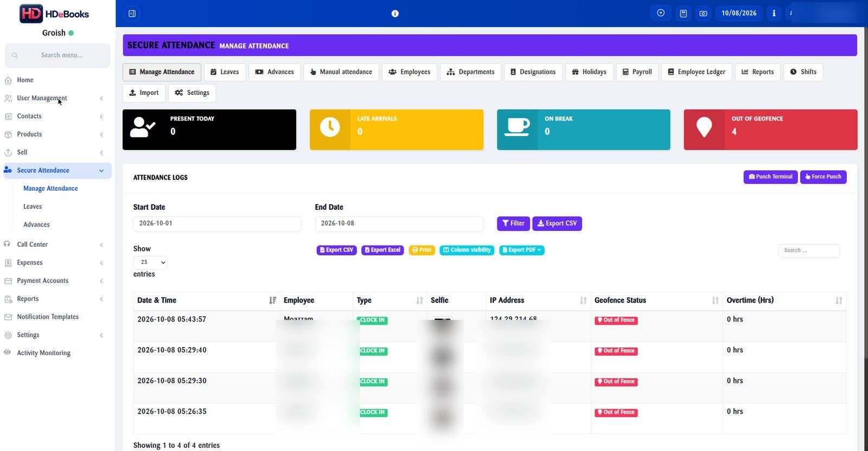Open the Column visibility options
Image resolution: width=868 pixels, height=451 pixels.
point(467,250)
